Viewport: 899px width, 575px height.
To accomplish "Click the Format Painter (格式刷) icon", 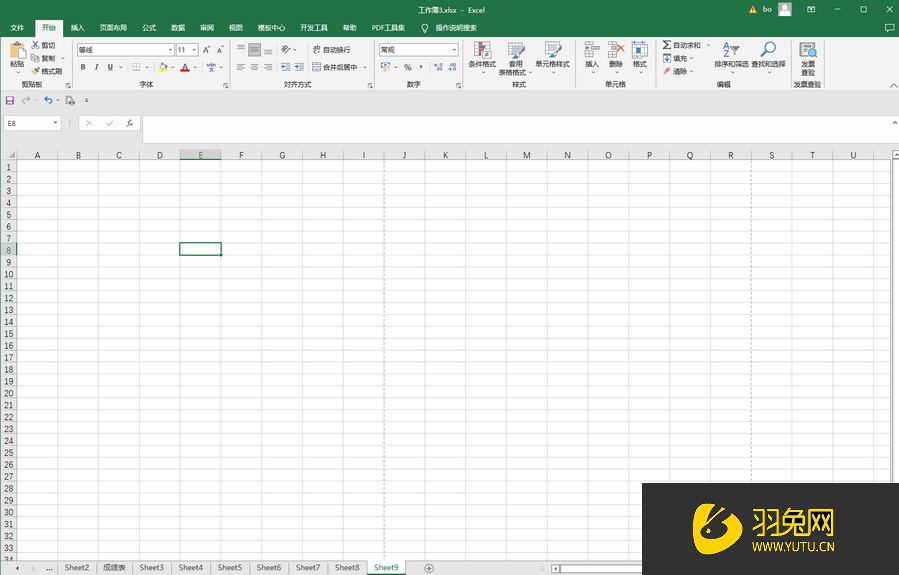I will click(x=36, y=71).
